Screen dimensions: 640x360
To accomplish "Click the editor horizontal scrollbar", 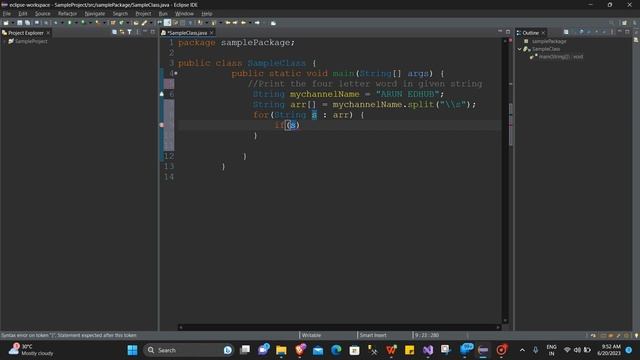I will (x=340, y=327).
